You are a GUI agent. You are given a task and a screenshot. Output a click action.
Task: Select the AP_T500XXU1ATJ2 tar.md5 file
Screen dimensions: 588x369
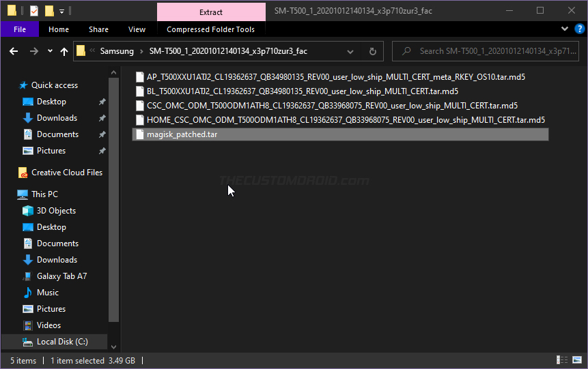click(335, 77)
